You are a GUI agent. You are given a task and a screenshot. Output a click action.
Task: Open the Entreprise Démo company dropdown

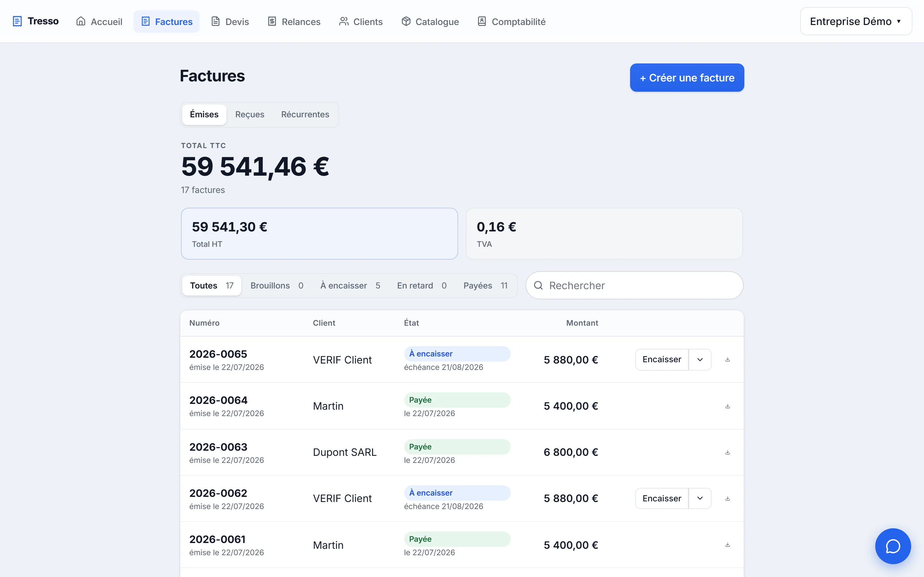pyautogui.click(x=856, y=21)
